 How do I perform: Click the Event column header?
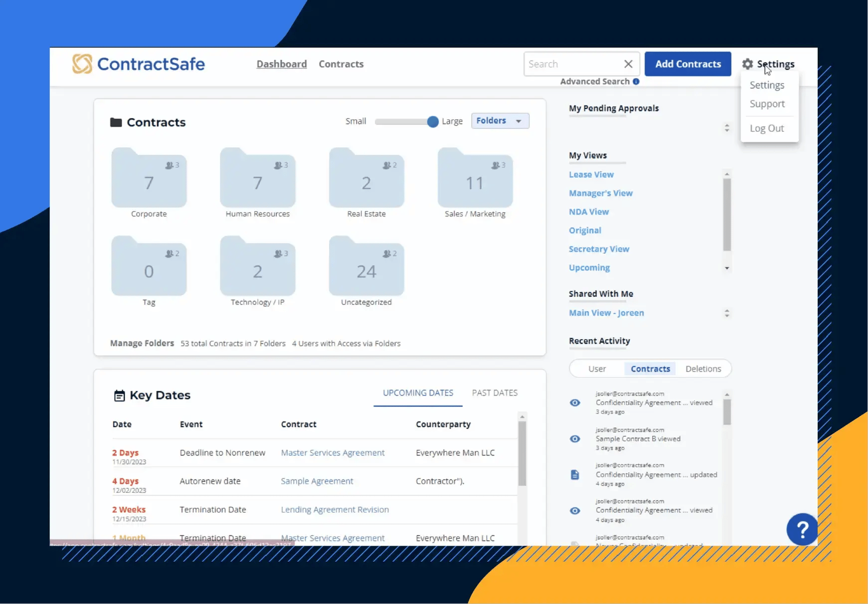coord(191,424)
